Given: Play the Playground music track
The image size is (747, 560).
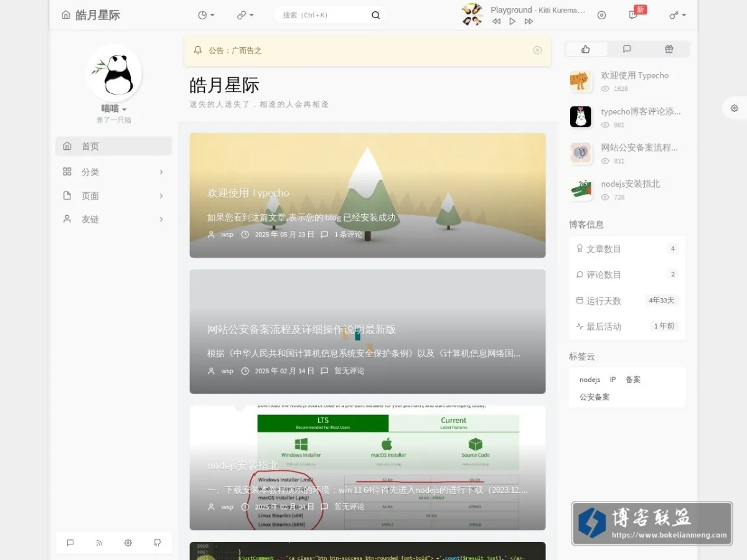Looking at the screenshot, I should pos(512,21).
